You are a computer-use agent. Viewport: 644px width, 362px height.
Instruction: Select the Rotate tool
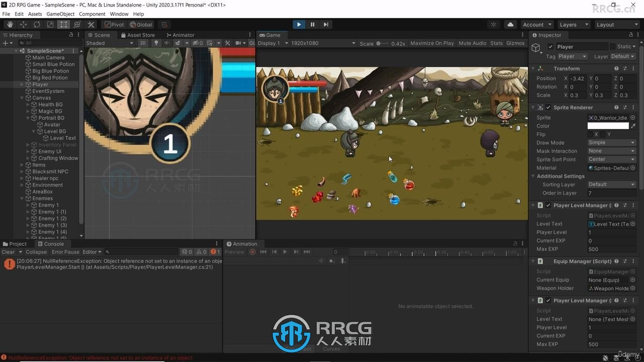pyautogui.click(x=37, y=24)
